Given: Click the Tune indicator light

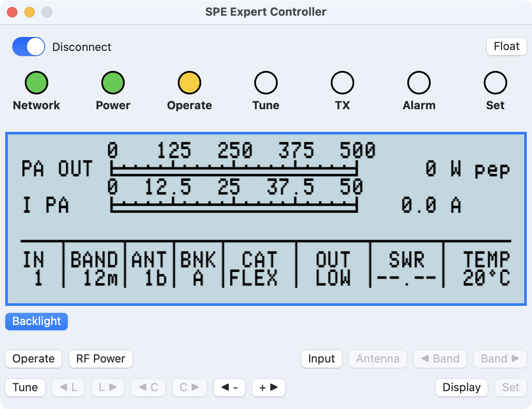Looking at the screenshot, I should tap(266, 83).
